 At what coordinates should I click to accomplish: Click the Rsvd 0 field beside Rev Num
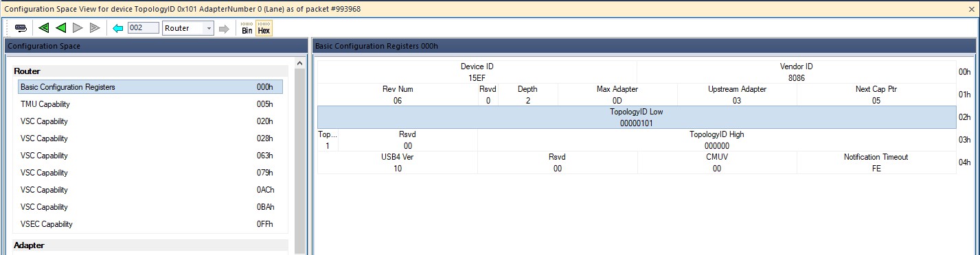[x=488, y=95]
